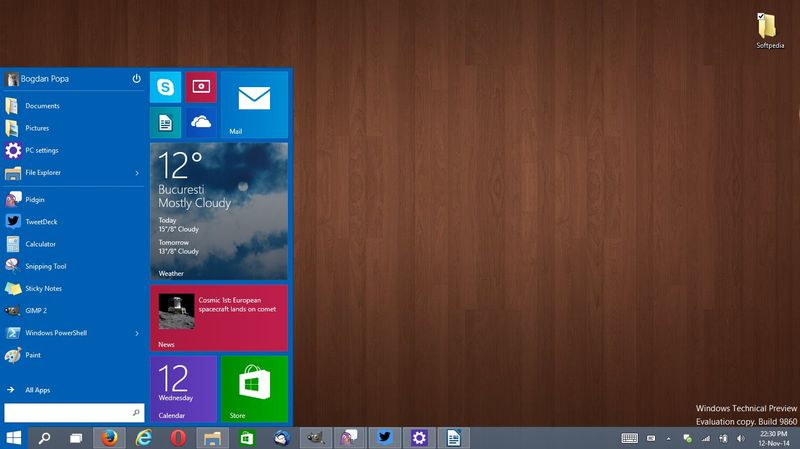800x449 pixels.
Task: Switch to the document editor on taskbar
Action: (x=454, y=438)
